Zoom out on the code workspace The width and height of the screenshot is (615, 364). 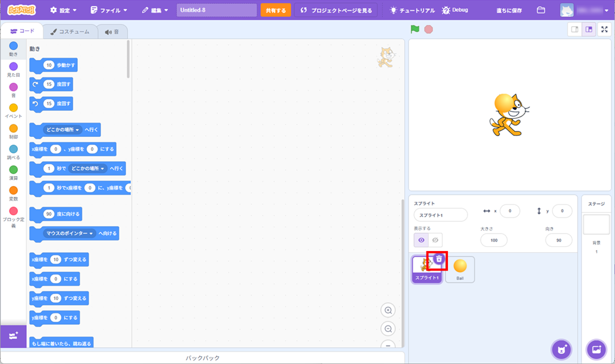(388, 329)
